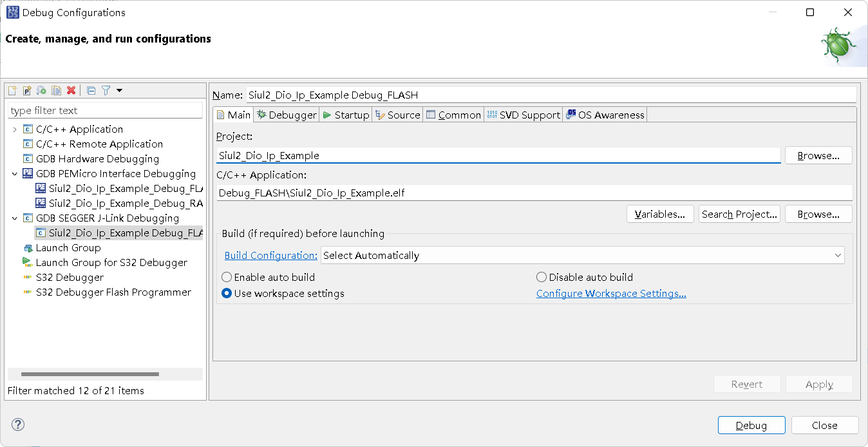Delete selected configuration with red X
This screenshot has height=447, width=868.
click(71, 91)
